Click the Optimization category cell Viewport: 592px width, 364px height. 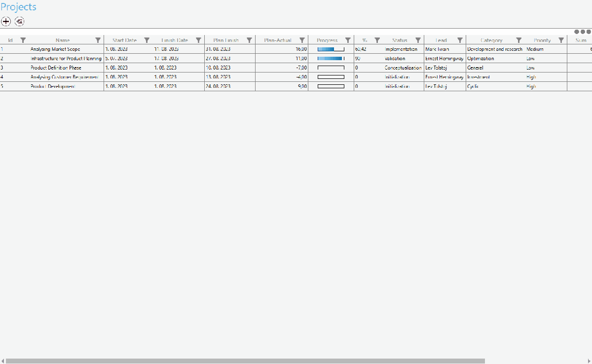[481, 59]
